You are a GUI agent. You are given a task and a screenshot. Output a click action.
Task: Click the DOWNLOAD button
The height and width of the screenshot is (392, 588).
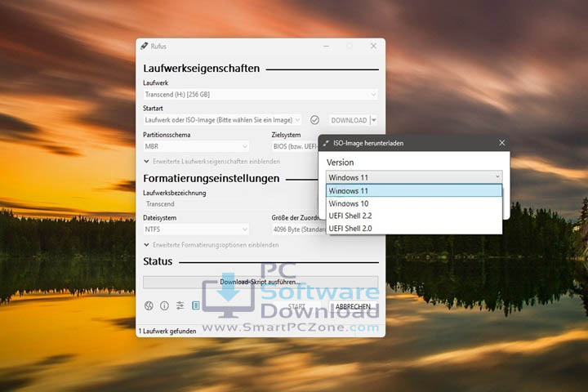point(349,120)
